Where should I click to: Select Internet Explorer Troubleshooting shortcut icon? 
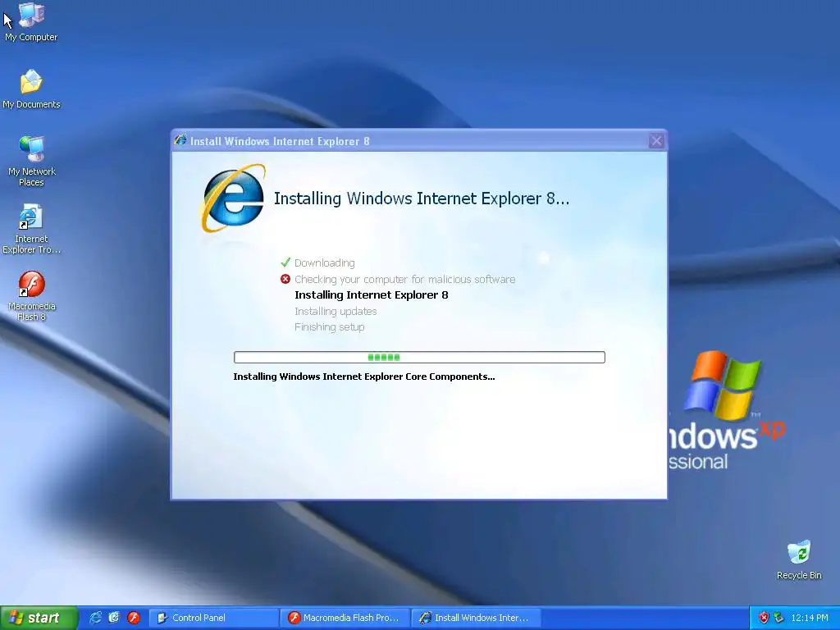[x=31, y=229]
